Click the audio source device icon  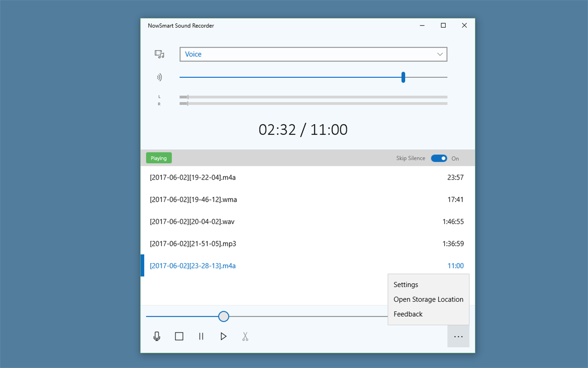(x=159, y=54)
